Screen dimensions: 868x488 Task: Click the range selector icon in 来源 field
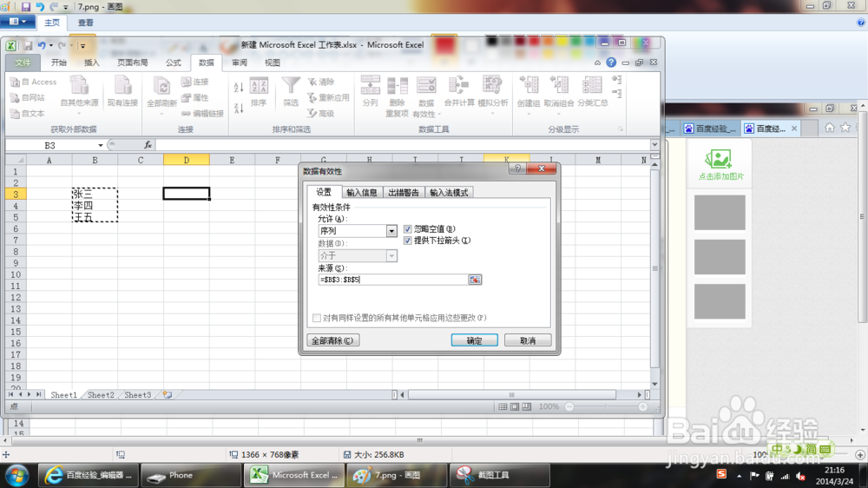(475, 280)
